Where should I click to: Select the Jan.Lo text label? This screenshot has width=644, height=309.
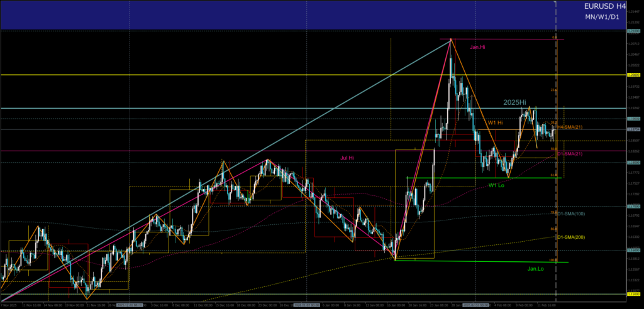(x=536, y=268)
